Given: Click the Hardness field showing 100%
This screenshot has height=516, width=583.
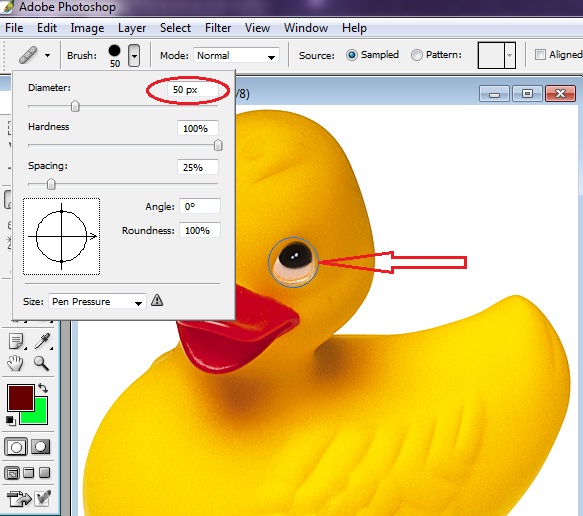Looking at the screenshot, I should point(197,128).
